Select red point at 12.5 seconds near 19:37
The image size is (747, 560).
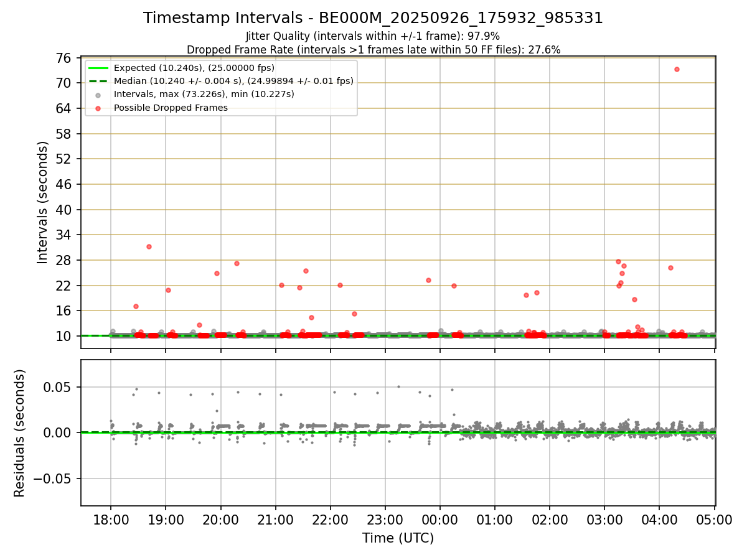pos(199,325)
